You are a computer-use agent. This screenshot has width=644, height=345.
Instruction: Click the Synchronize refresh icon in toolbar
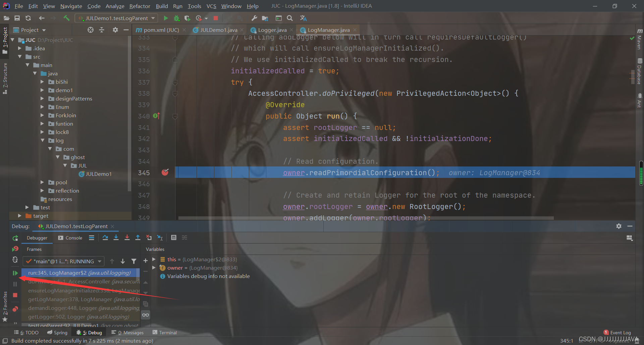[x=28, y=18]
